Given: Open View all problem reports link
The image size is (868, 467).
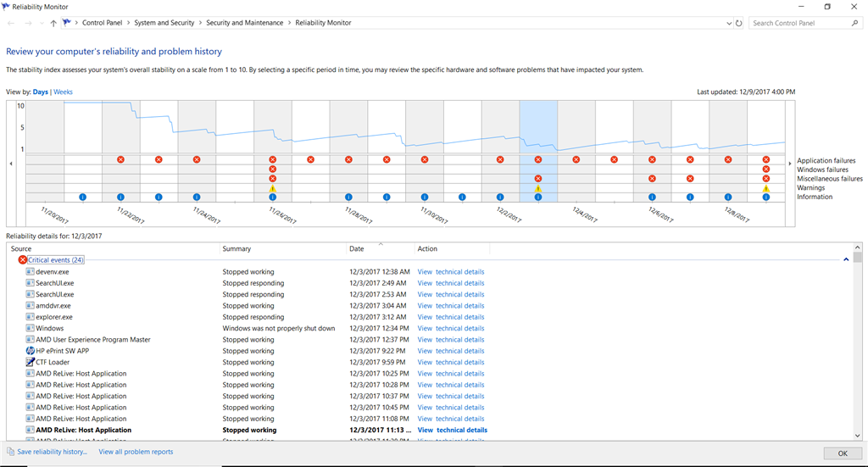Looking at the screenshot, I should point(136,452).
